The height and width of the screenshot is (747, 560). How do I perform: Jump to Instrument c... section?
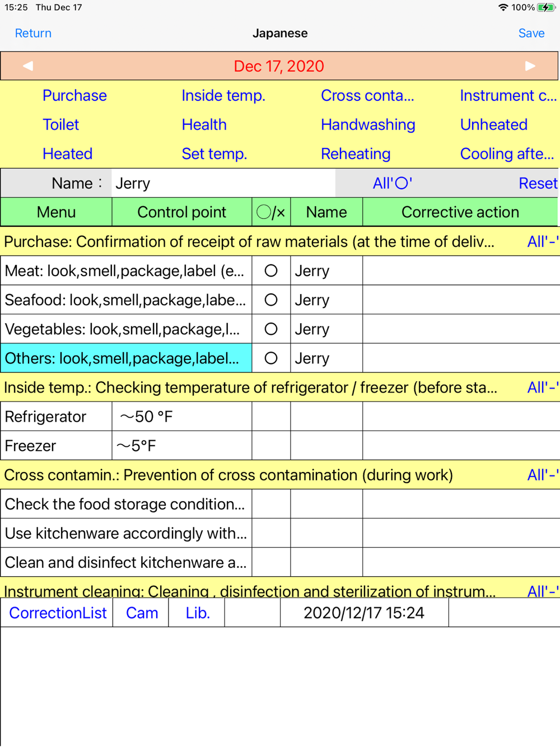(508, 95)
